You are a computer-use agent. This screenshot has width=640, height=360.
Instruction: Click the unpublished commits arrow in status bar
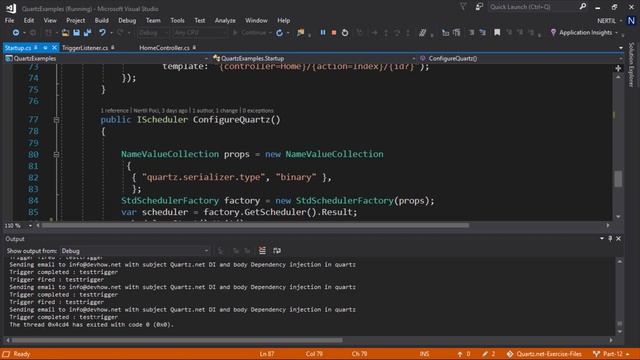tap(460, 354)
